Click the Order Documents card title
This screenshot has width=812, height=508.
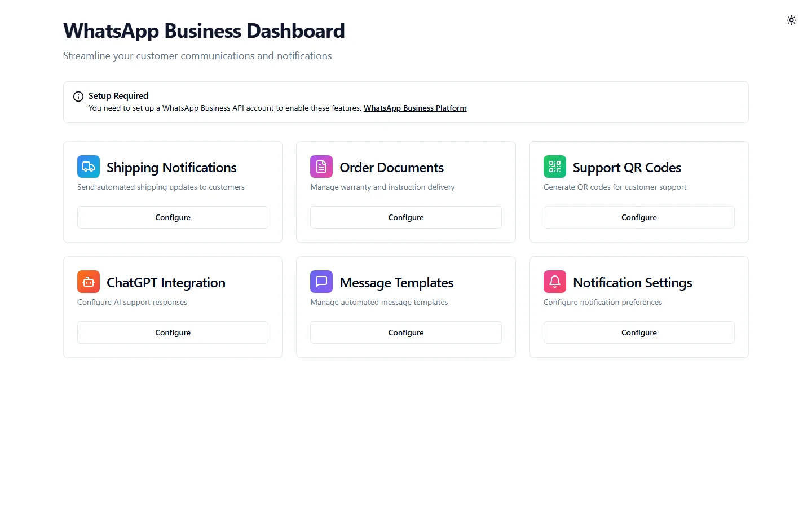point(392,168)
